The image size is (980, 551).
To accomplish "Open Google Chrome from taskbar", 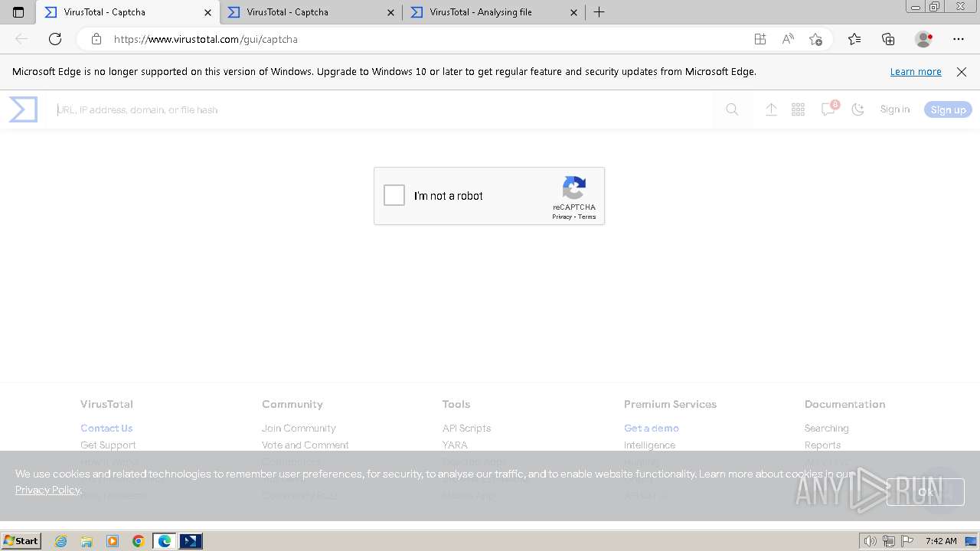I will click(139, 541).
